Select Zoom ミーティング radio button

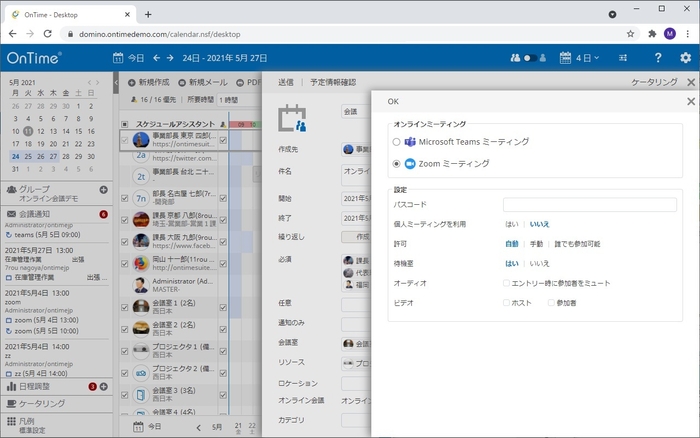(396, 164)
